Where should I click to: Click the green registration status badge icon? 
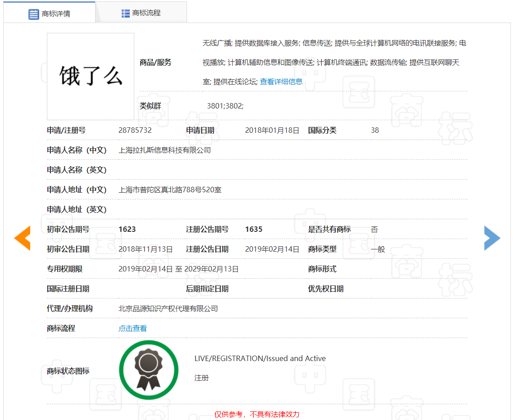tap(149, 370)
